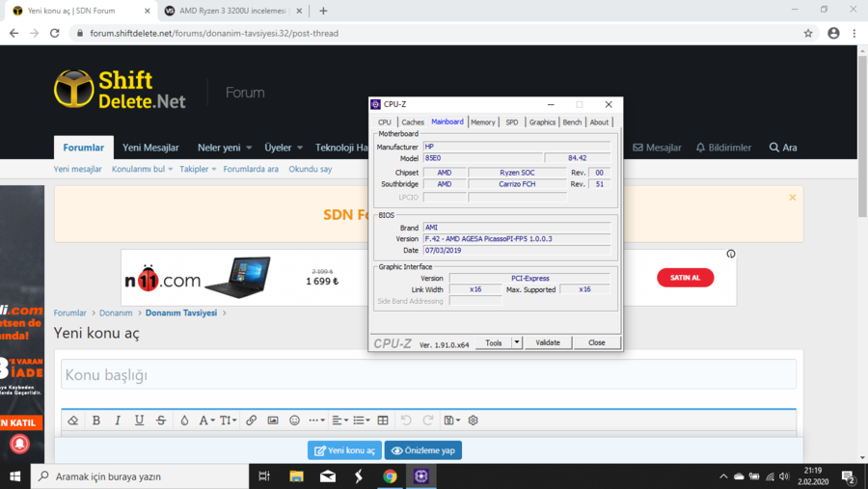This screenshot has width=868, height=489.
Task: Reload the page in Chrome
Action: click(54, 33)
